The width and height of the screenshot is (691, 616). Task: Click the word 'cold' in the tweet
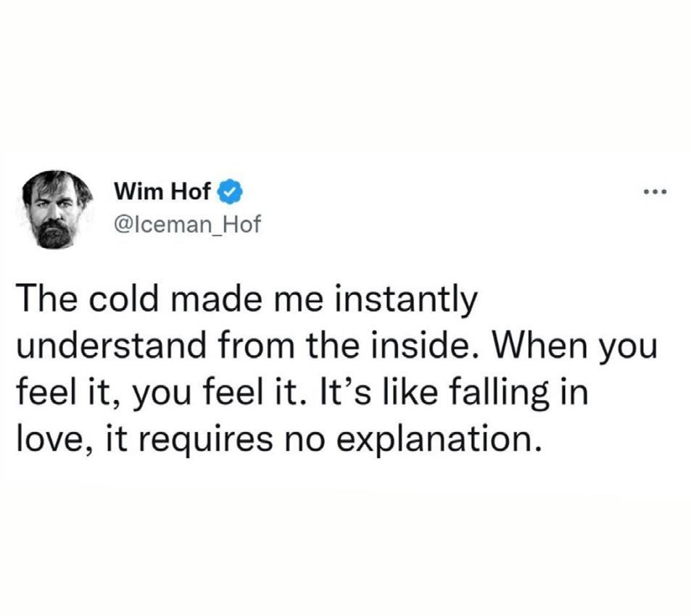click(x=124, y=298)
